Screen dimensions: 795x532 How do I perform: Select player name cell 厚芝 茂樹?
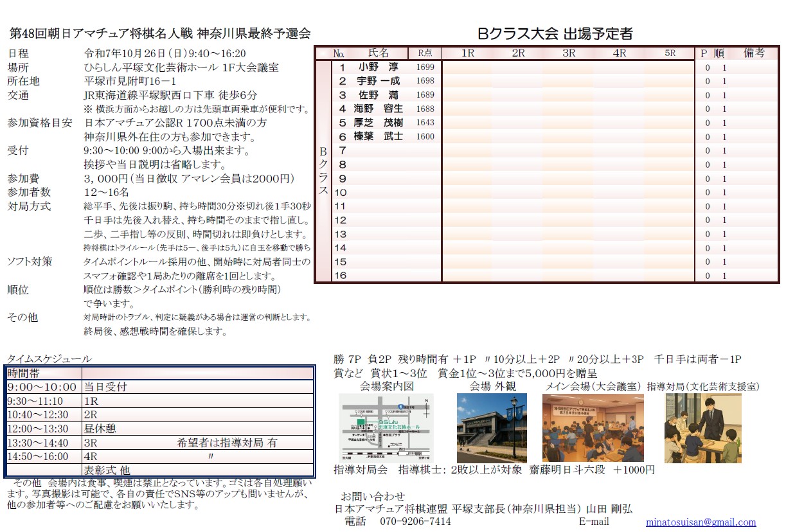point(379,123)
